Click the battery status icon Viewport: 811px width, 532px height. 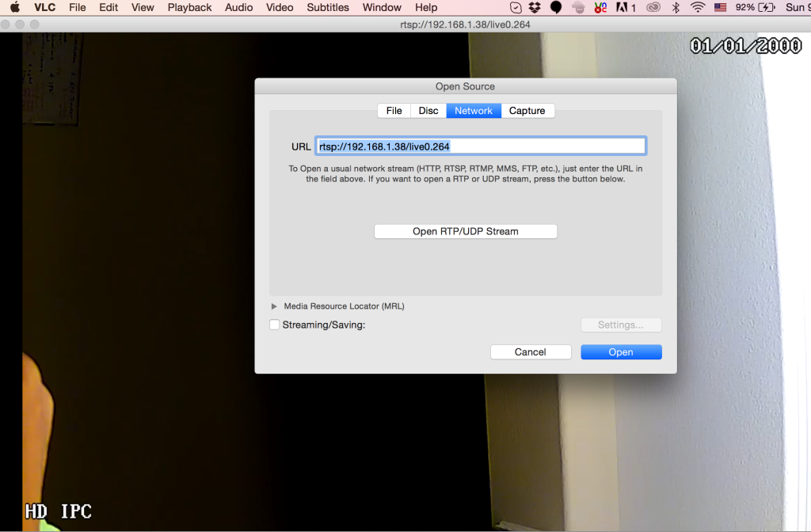[x=767, y=7]
